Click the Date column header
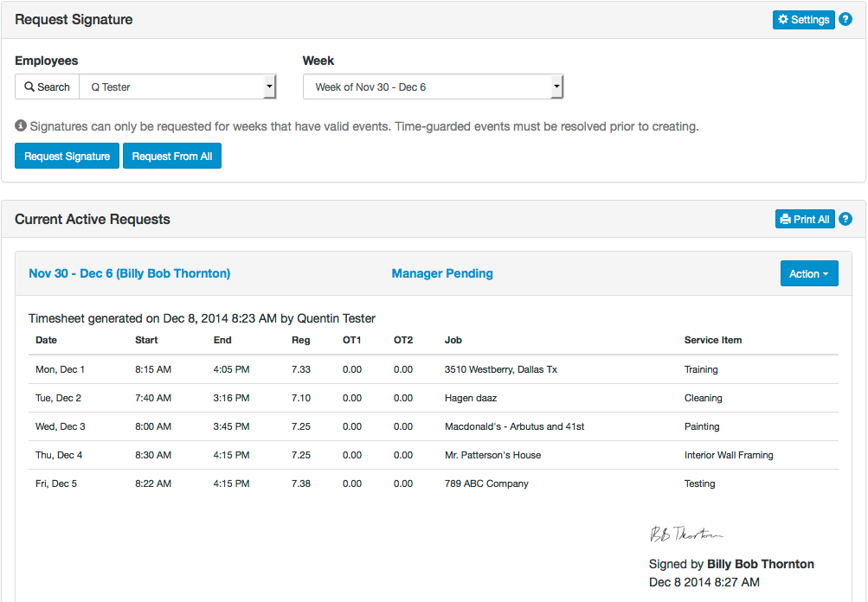This screenshot has height=602, width=868. click(x=45, y=340)
